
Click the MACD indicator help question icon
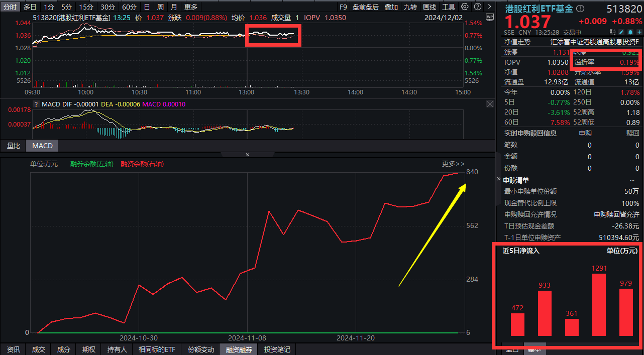tap(36, 104)
